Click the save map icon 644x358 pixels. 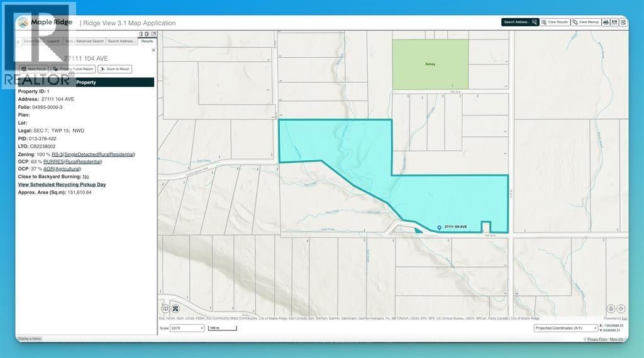tap(614, 22)
